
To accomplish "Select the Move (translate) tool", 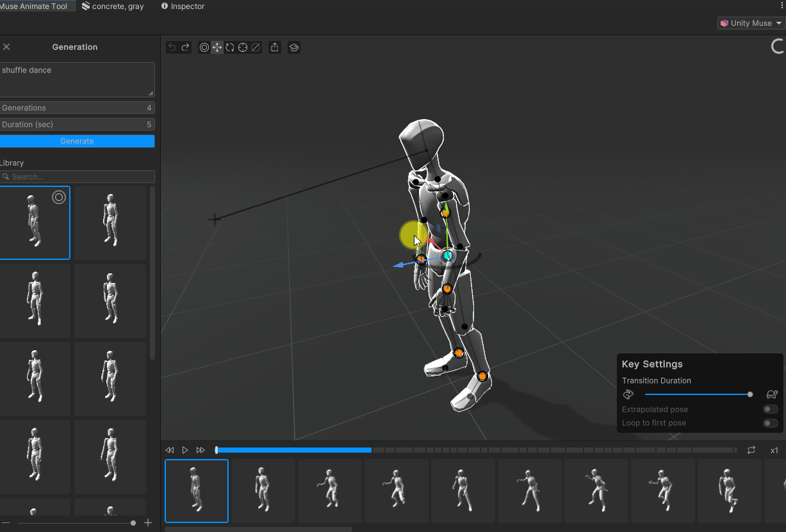I will [217, 47].
